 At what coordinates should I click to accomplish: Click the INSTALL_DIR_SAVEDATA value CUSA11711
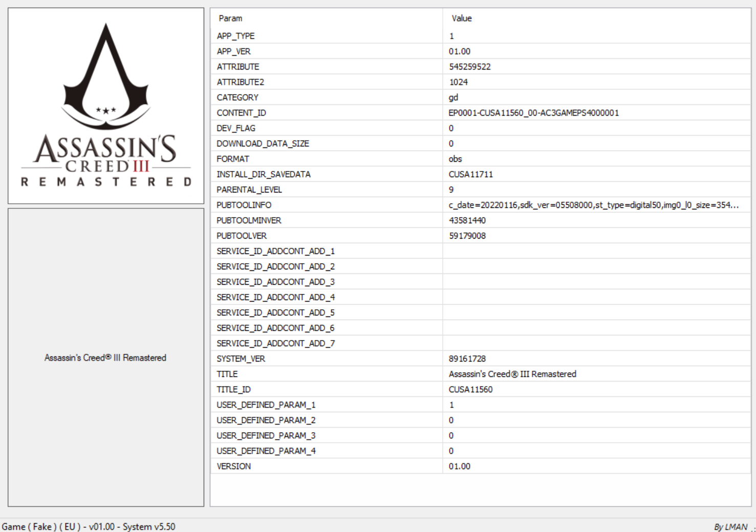pyautogui.click(x=470, y=174)
